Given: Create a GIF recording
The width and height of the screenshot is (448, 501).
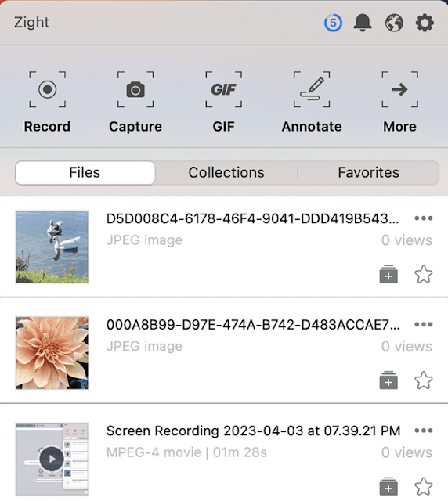Looking at the screenshot, I should pyautogui.click(x=223, y=103).
